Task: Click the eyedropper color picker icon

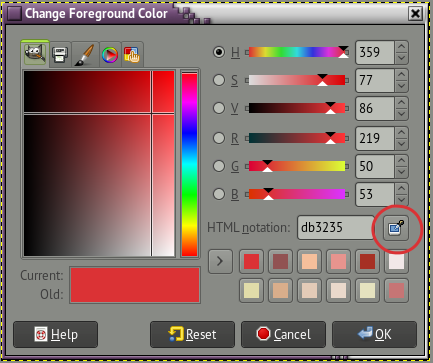Action: tap(396, 228)
